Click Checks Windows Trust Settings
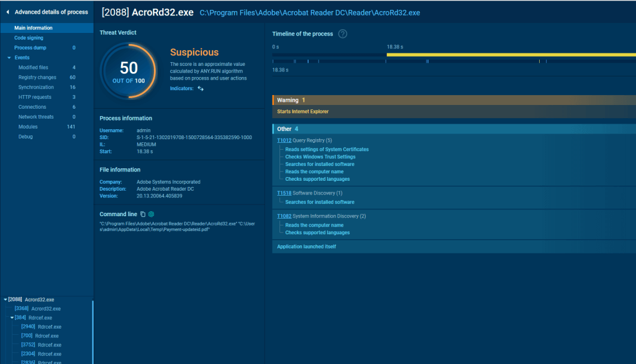636x364 pixels. (x=320, y=157)
